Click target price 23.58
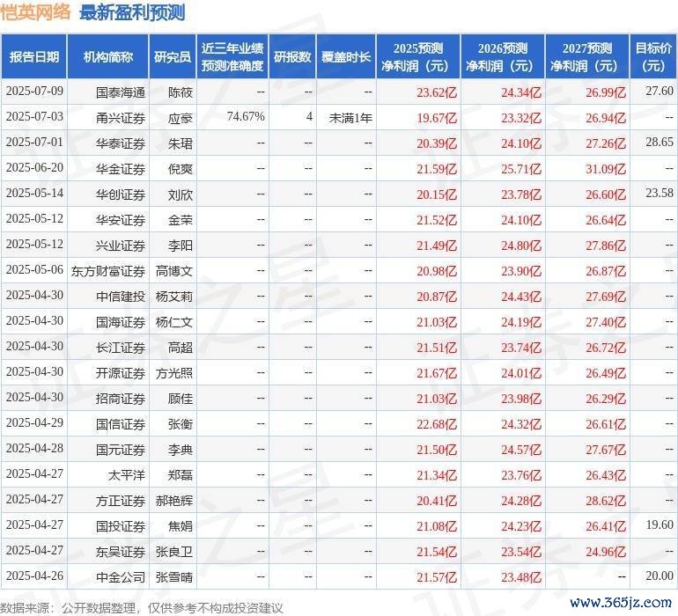The height and width of the screenshot is (616, 678). coord(660,193)
